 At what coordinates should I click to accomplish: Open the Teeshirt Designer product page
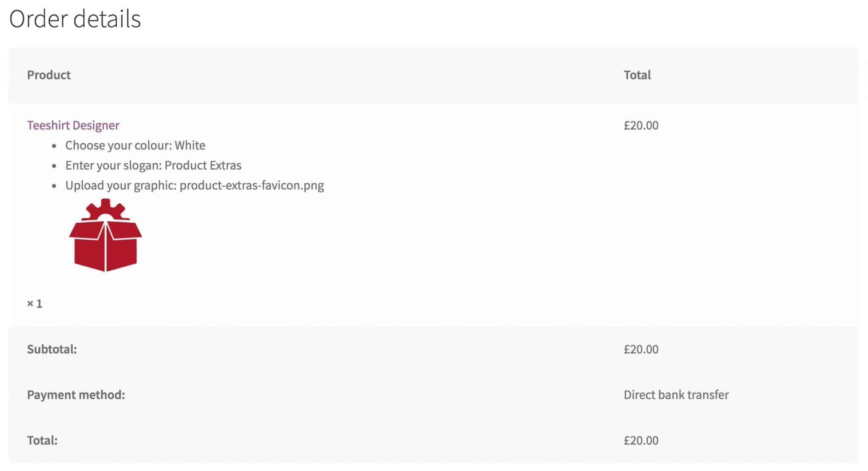(73, 125)
